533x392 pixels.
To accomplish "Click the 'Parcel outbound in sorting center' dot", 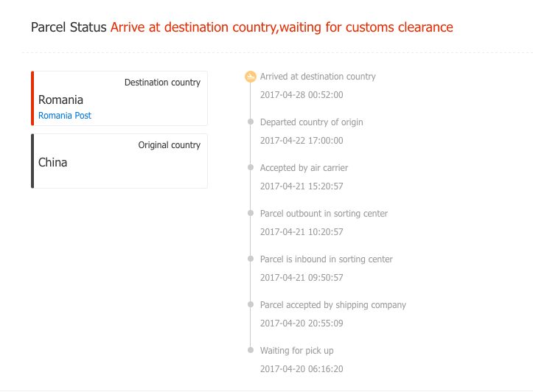I will [x=251, y=214].
